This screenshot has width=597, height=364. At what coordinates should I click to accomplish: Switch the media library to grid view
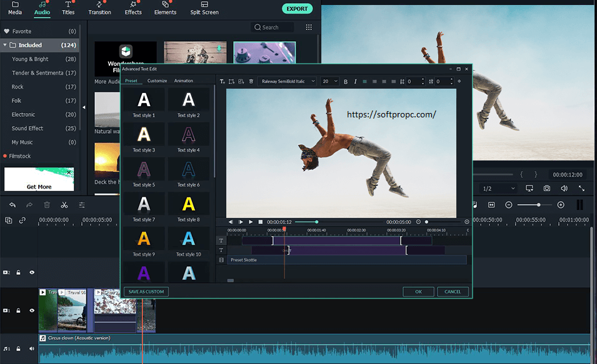click(309, 27)
